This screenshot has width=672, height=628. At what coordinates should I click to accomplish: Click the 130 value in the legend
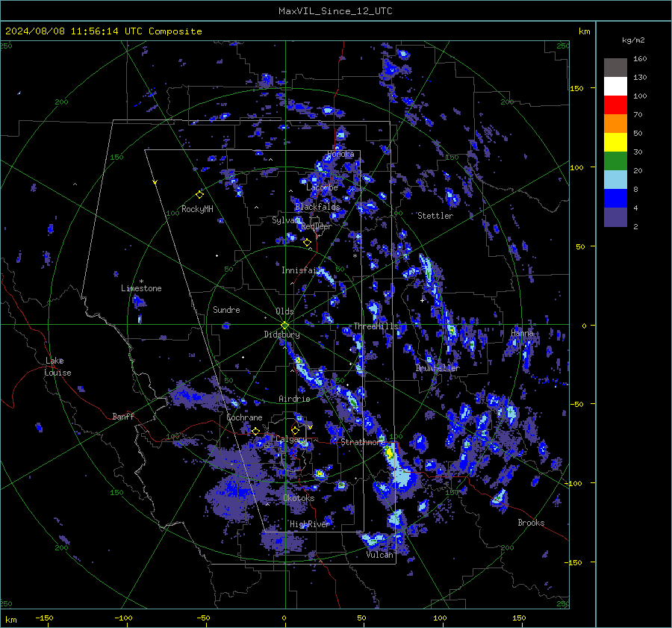pyautogui.click(x=640, y=78)
